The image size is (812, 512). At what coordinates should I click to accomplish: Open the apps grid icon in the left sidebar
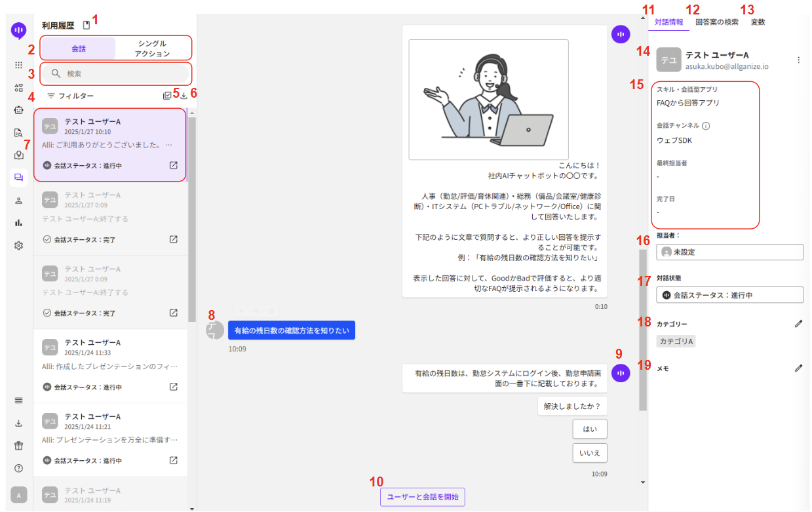(x=18, y=65)
